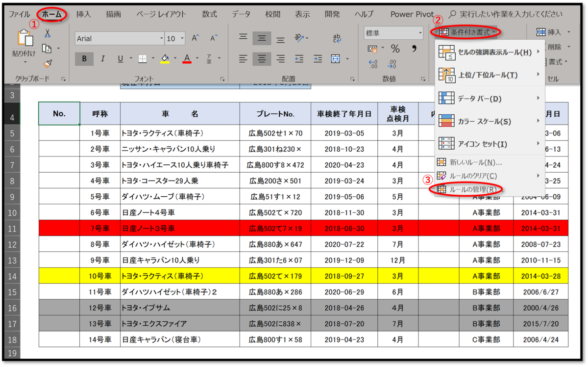588x367 pixels.
Task: Toggle Underline formatting
Action: (121, 59)
